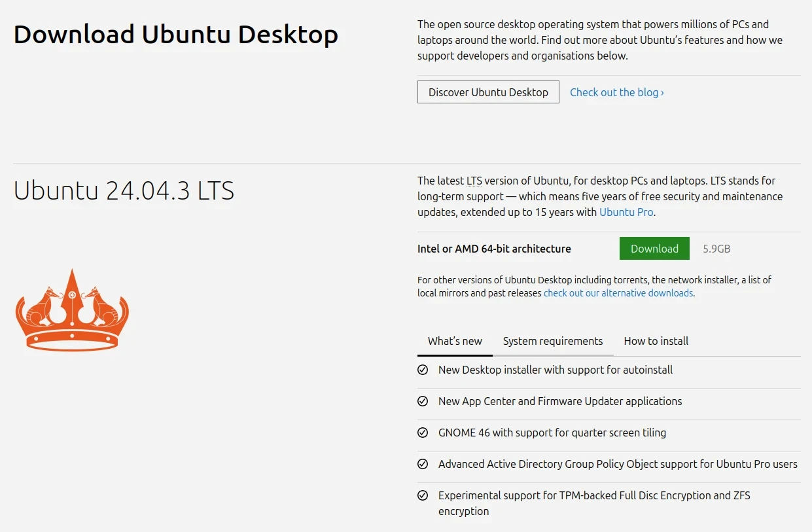This screenshot has width=812, height=532.
Task: Switch to the System requirements tab
Action: (552, 341)
